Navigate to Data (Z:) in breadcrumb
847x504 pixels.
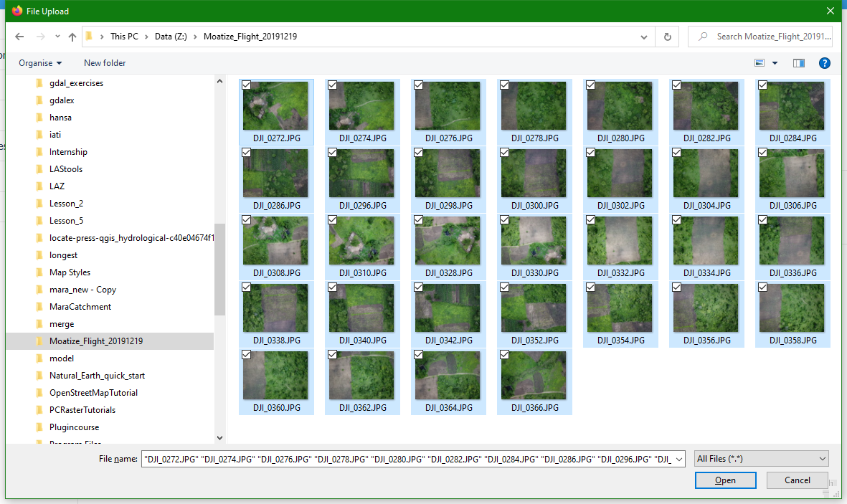(171, 36)
